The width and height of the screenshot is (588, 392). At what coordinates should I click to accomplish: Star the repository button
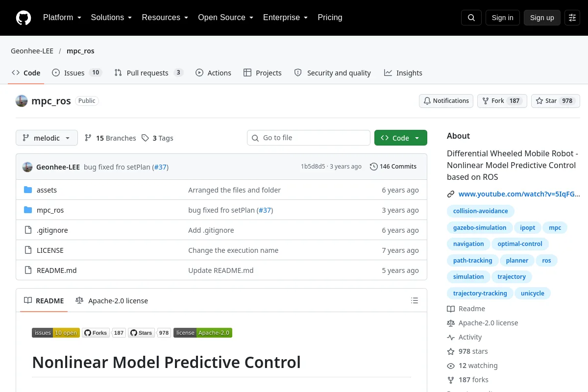pyautogui.click(x=556, y=101)
